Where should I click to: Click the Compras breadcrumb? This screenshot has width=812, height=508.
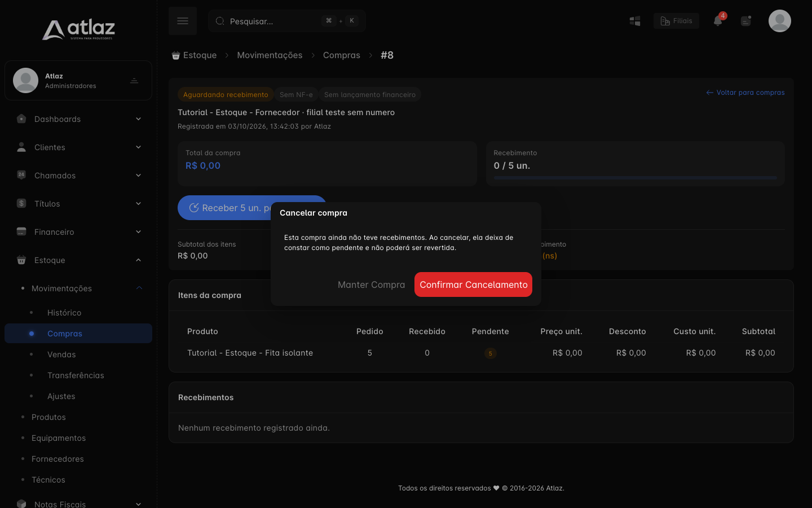[342, 55]
